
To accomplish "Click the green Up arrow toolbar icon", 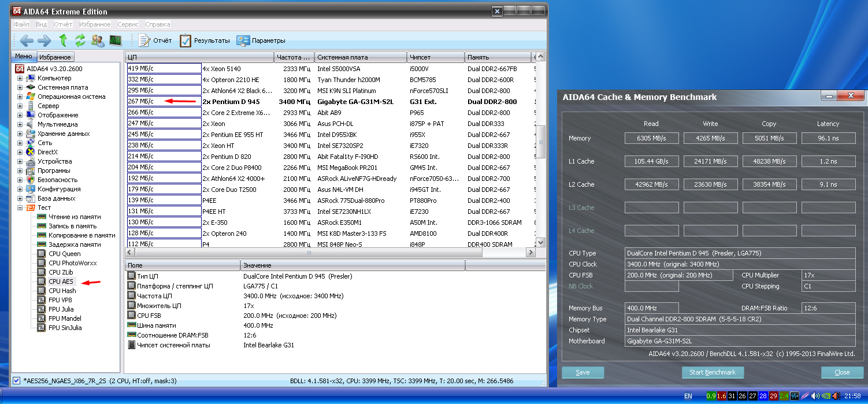I will [x=63, y=40].
